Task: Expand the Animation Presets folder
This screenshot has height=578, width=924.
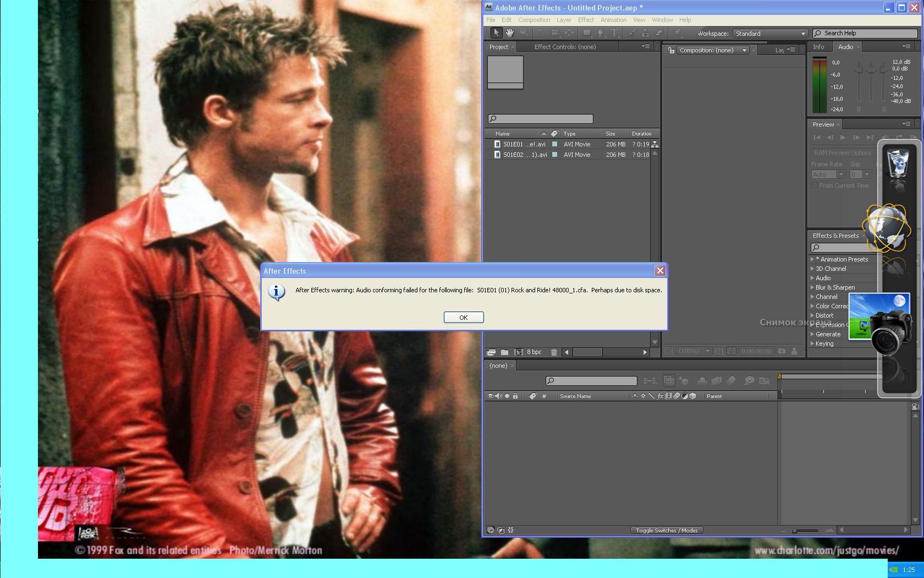Action: (x=812, y=259)
